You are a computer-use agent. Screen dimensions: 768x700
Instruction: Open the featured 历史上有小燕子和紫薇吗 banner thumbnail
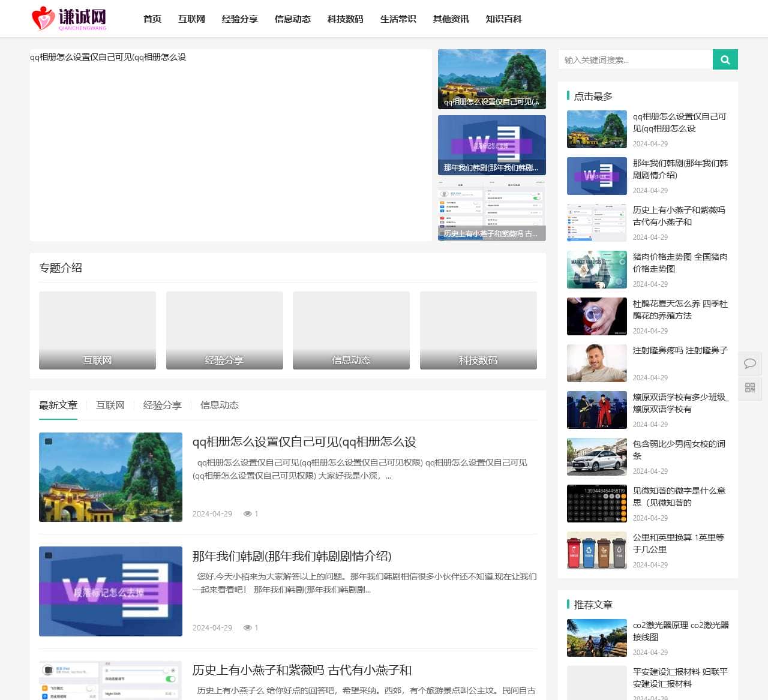tap(492, 211)
